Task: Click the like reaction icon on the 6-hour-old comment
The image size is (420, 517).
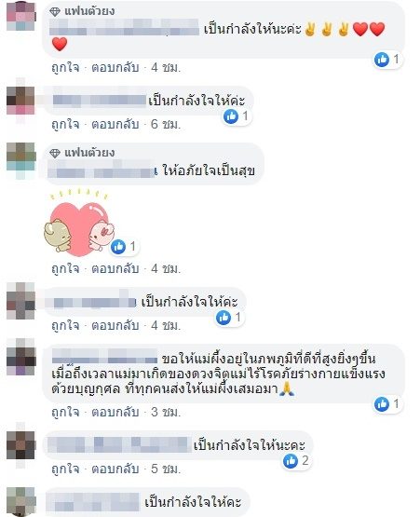Action: pyautogui.click(x=231, y=116)
